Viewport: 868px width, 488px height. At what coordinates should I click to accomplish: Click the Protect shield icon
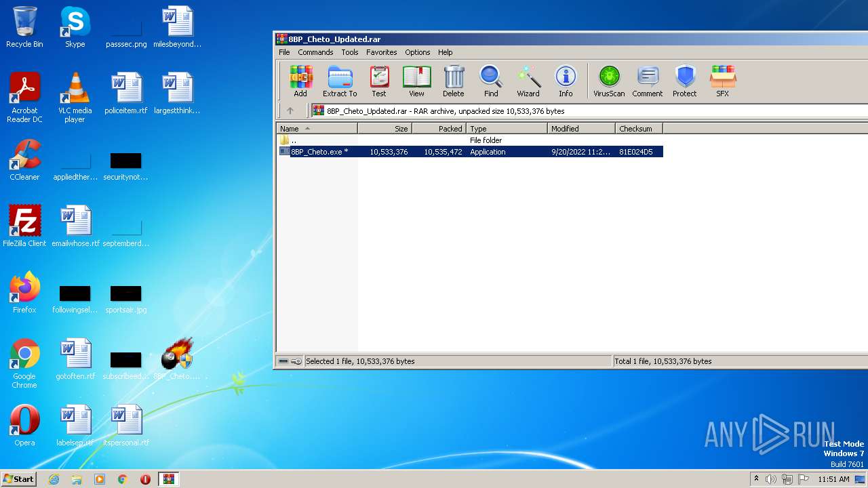[x=685, y=81]
